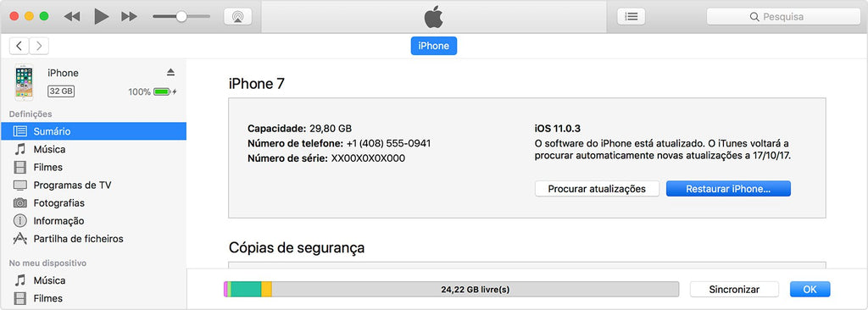Click the yellow minimize window button

(29, 16)
